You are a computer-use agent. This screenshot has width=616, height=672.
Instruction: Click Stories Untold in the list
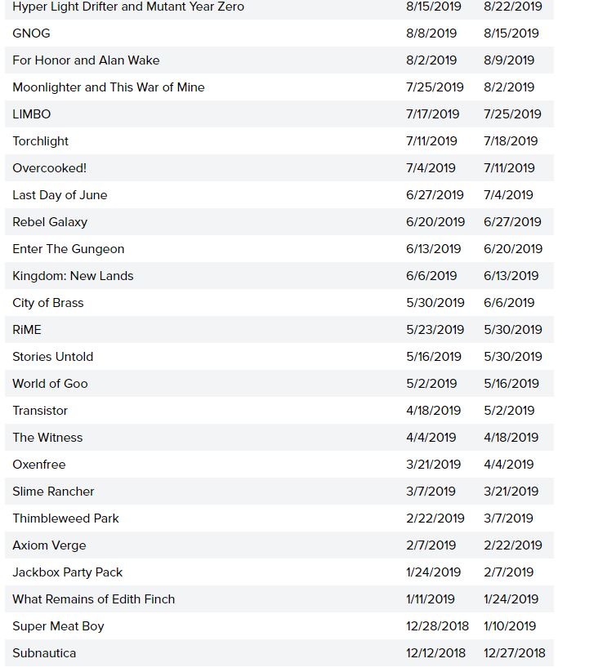tap(53, 357)
